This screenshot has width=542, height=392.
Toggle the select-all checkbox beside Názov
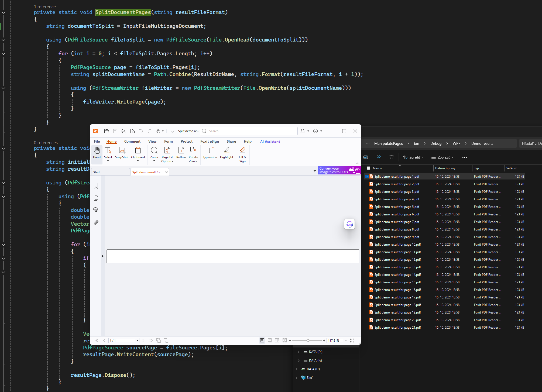[x=368, y=168]
